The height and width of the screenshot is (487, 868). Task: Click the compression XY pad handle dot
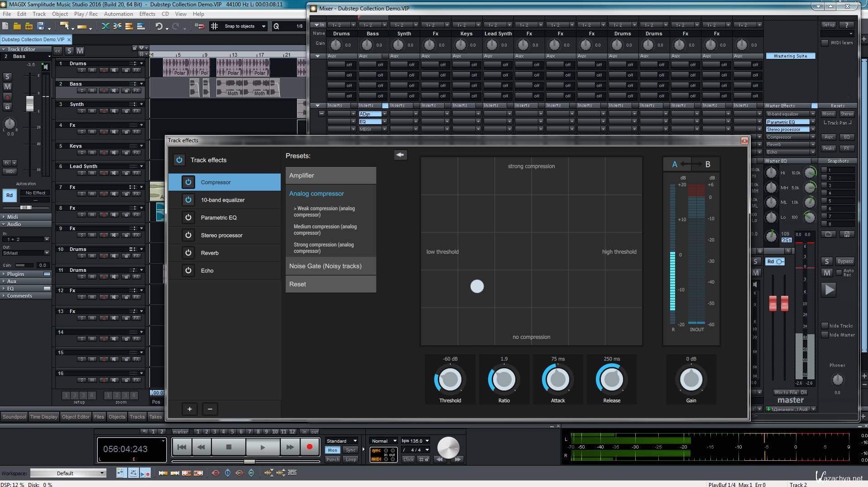click(477, 286)
